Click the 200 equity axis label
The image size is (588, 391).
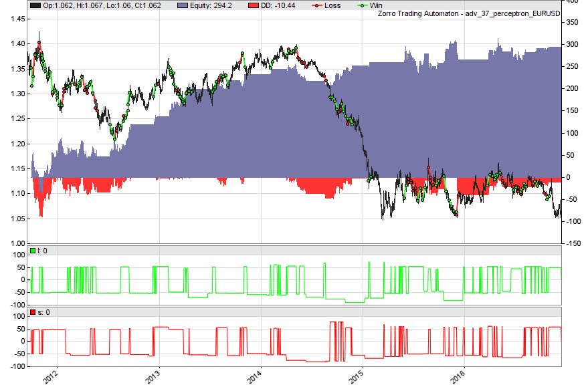[572, 88]
